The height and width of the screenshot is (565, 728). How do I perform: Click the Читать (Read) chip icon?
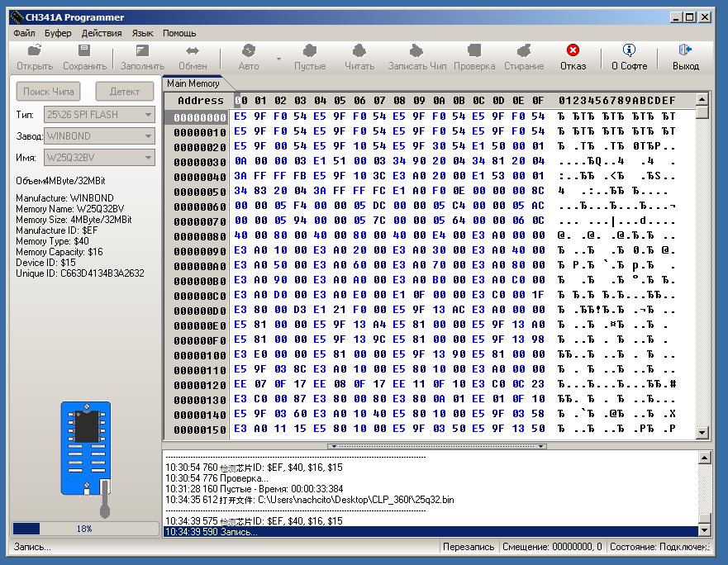click(359, 51)
